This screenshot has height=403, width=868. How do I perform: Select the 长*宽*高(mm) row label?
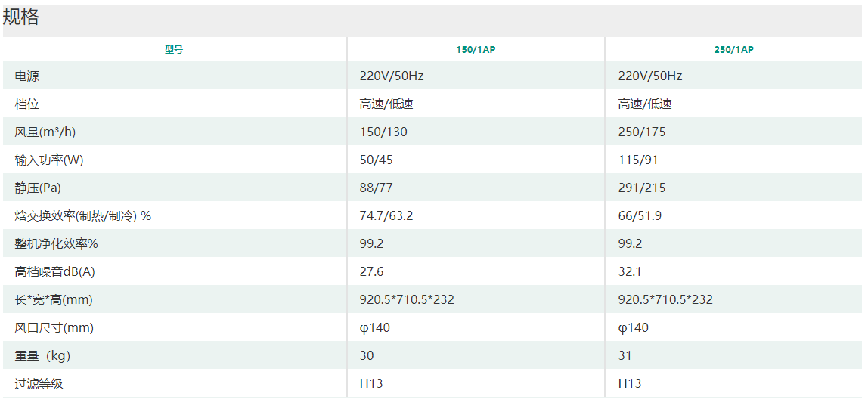point(54,300)
